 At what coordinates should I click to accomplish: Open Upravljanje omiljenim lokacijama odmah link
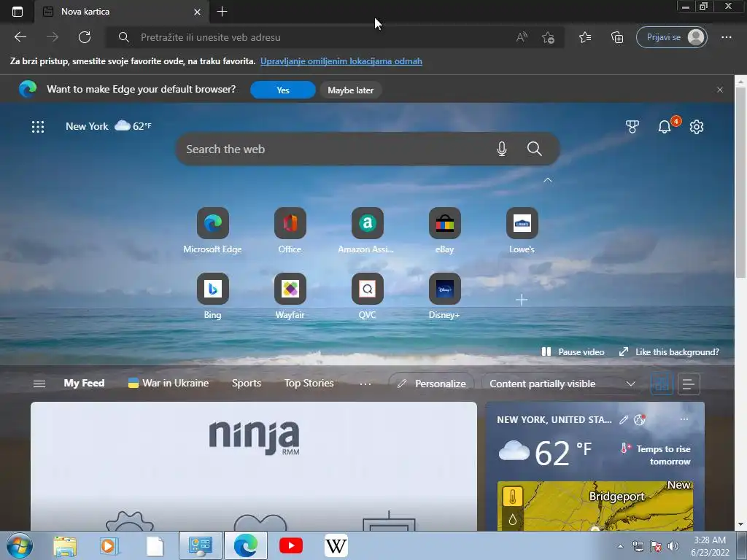click(341, 61)
